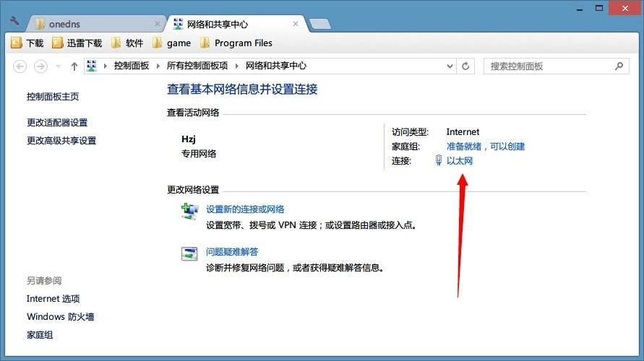Go up one folder level
The image size is (644, 361).
coord(74,66)
